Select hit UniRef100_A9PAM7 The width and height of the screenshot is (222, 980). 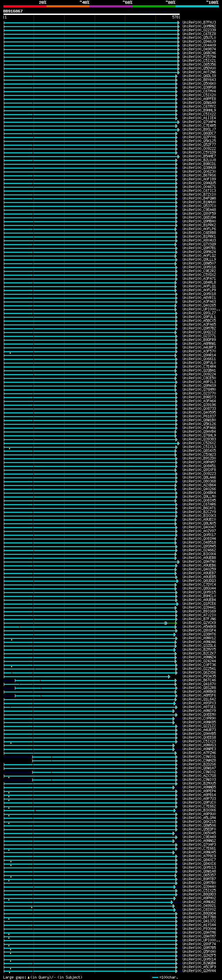coord(199,462)
